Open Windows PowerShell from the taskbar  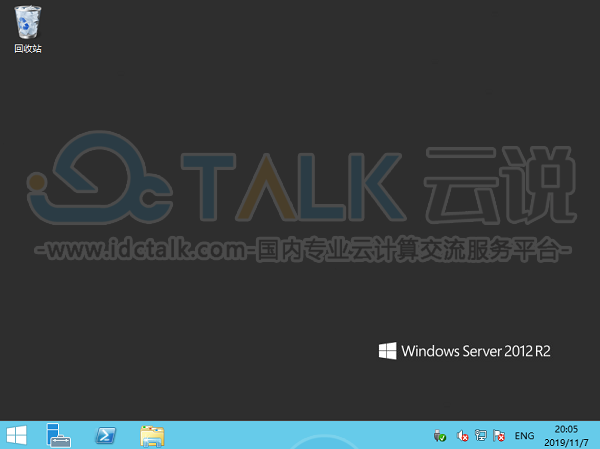tap(105, 435)
